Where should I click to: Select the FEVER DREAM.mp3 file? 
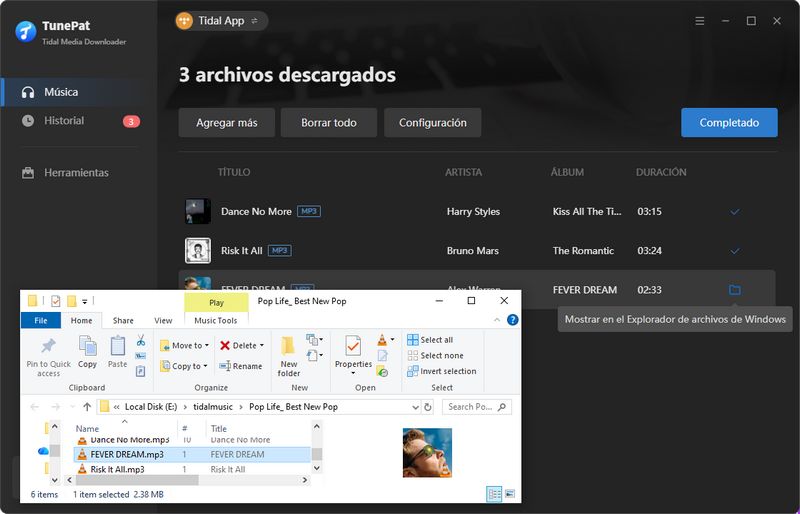[192, 454]
